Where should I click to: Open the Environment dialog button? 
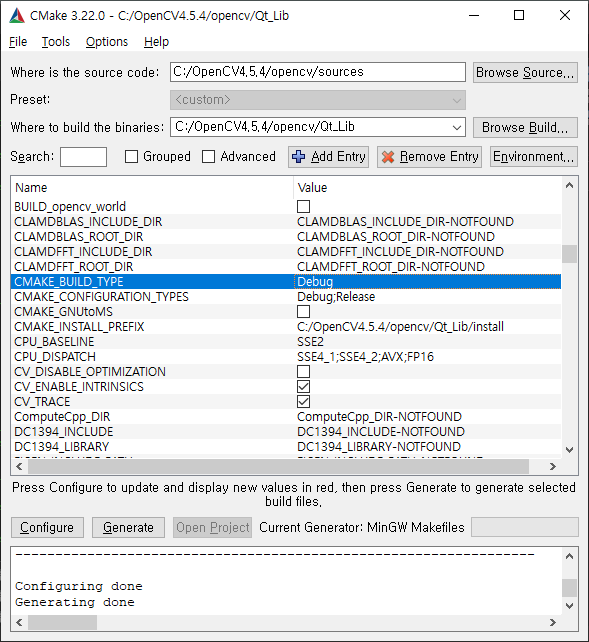(x=533, y=156)
